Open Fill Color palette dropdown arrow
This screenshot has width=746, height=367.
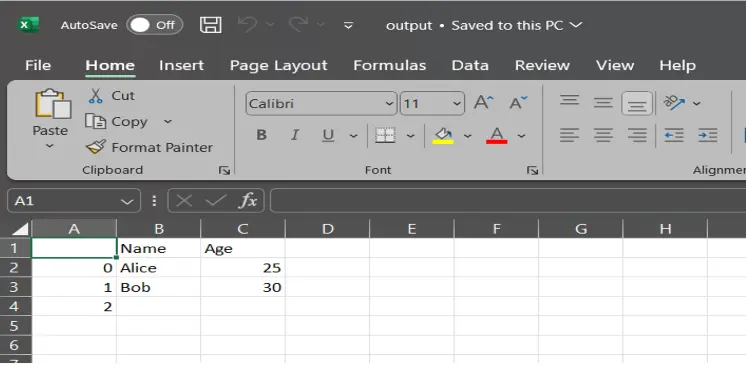(x=468, y=136)
